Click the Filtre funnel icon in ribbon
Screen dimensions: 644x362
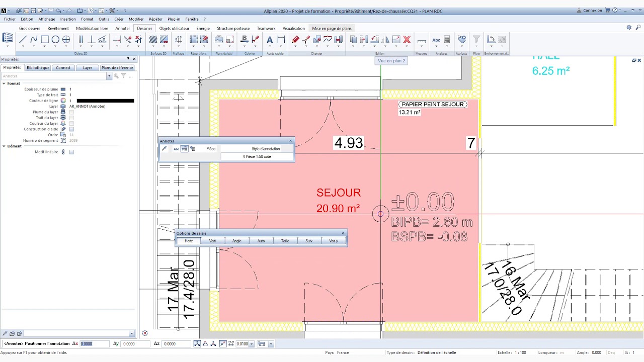click(x=476, y=39)
